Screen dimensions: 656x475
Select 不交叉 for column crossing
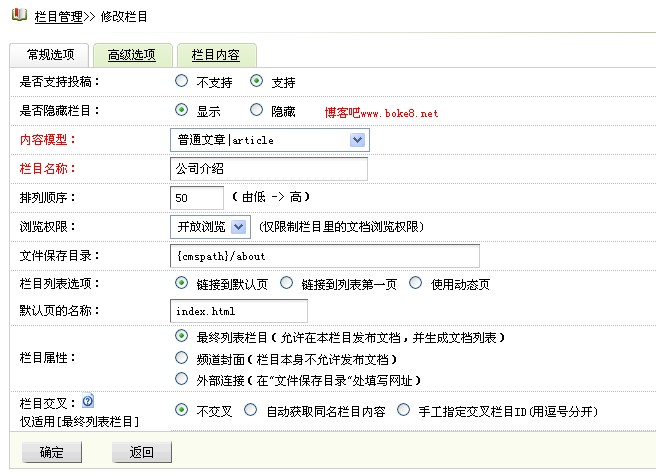pos(181,410)
